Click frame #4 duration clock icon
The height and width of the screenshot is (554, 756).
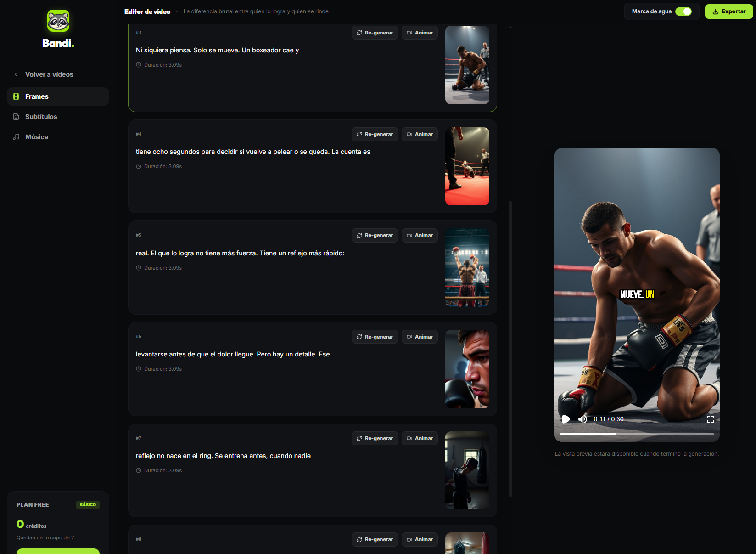point(139,166)
